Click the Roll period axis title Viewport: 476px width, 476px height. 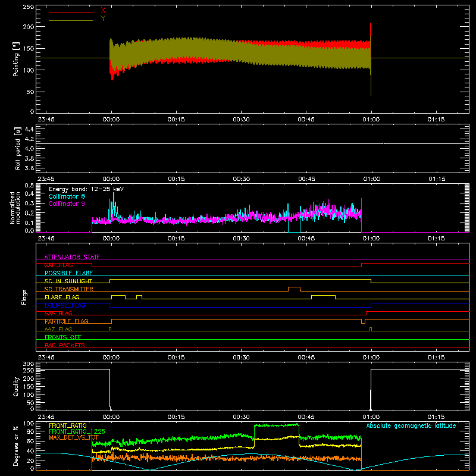point(18,148)
